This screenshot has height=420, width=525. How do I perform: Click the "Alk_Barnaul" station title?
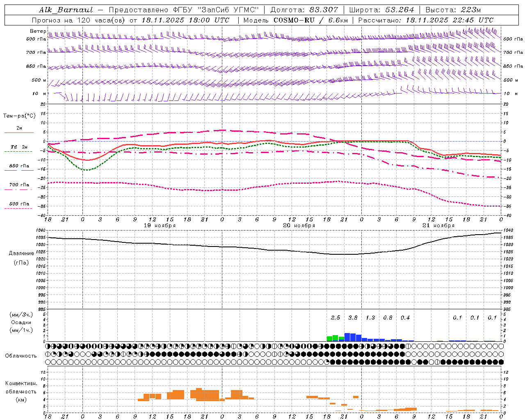coord(66,10)
